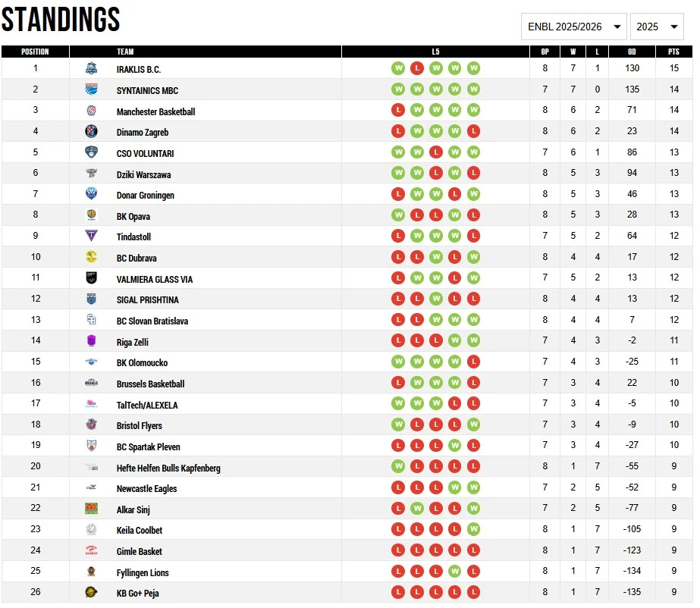Click the L5 column header
This screenshot has height=608, width=700.
pos(435,52)
